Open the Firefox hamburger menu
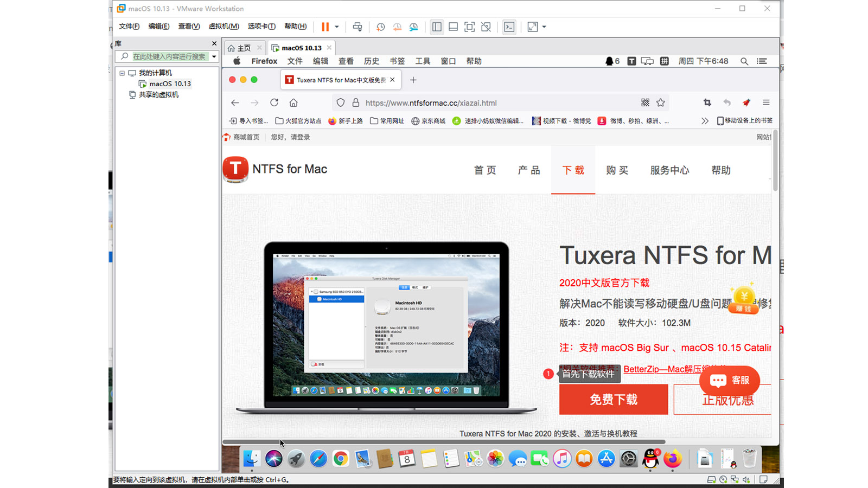 tap(766, 102)
